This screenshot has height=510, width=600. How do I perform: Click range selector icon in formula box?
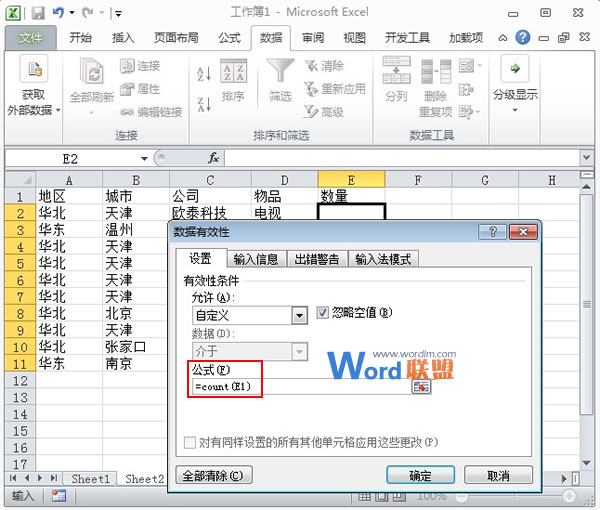[421, 386]
